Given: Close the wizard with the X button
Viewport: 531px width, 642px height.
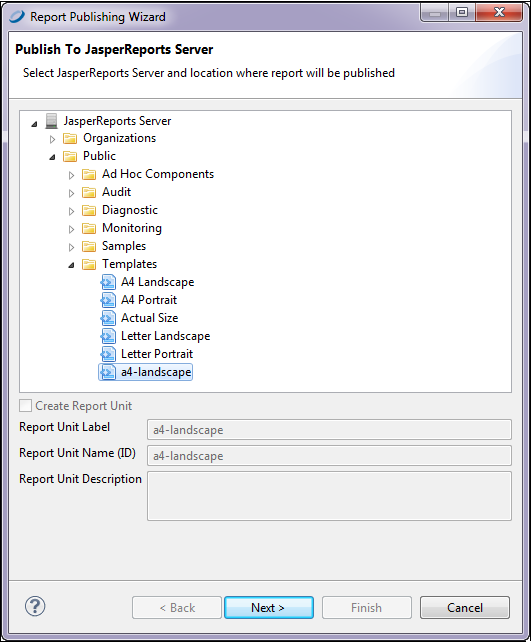Looking at the screenshot, I should (x=499, y=13).
